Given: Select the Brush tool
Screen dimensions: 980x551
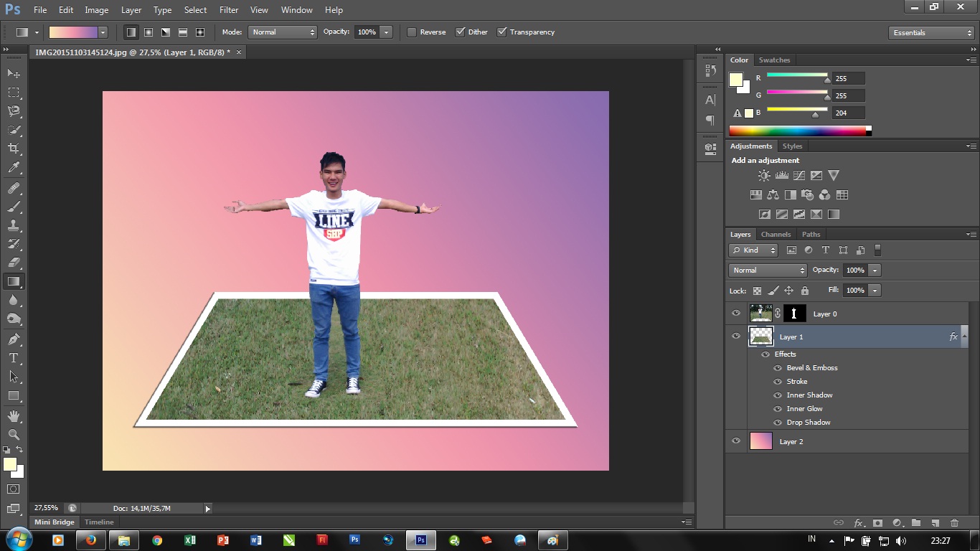Looking at the screenshot, I should [14, 207].
